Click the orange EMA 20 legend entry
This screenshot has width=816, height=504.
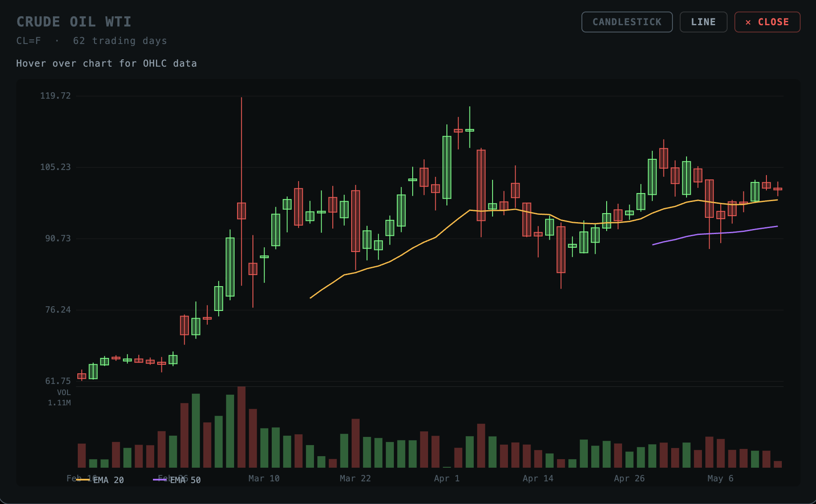point(100,480)
